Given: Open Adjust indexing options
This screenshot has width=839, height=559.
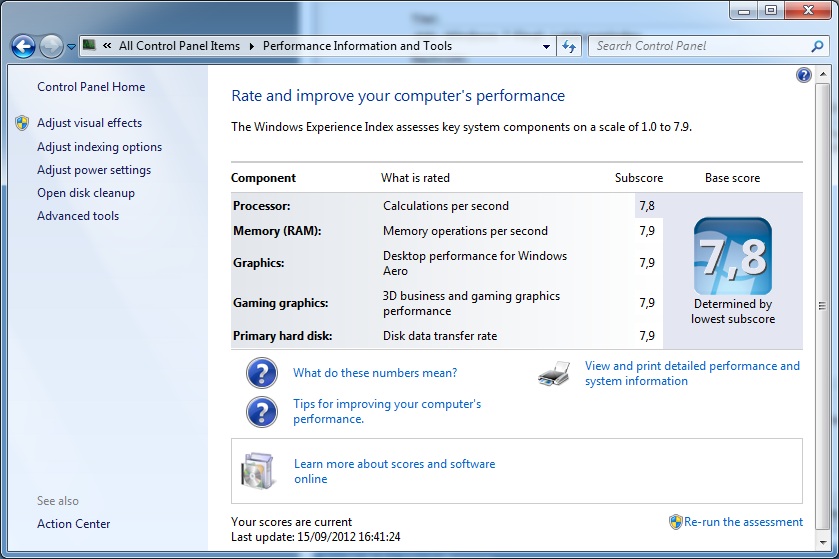Looking at the screenshot, I should (100, 147).
